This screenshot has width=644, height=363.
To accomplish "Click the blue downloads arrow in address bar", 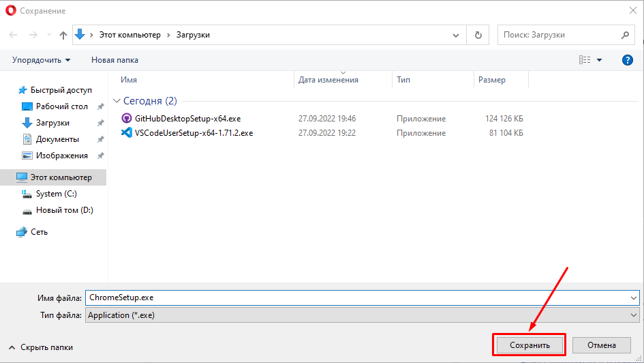I will click(x=80, y=35).
